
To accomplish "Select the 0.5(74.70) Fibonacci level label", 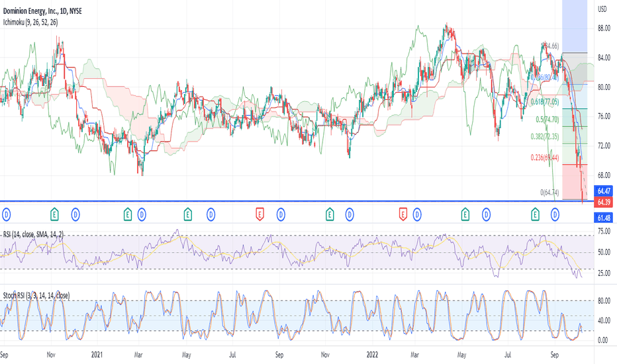I will 547,120.
